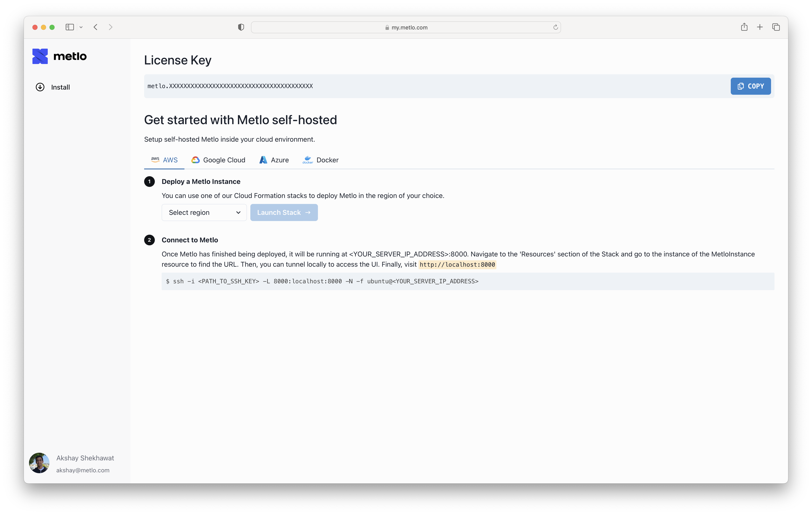Switch to the Azure tab

(x=274, y=160)
